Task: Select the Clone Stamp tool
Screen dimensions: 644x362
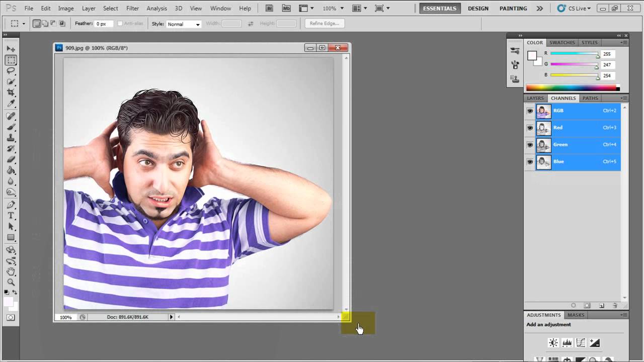Action: (x=11, y=138)
